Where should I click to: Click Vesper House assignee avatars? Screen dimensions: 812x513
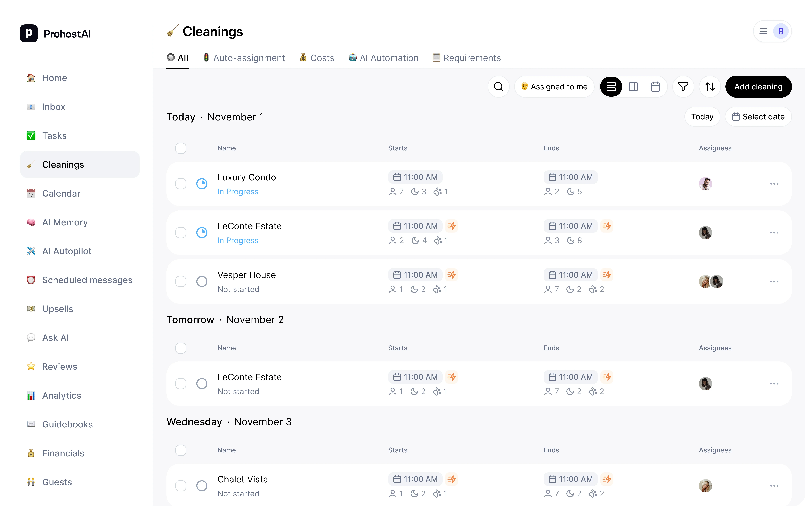(711, 281)
